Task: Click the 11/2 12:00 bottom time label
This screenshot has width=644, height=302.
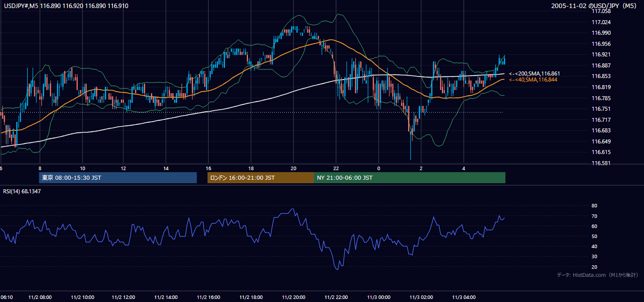Action: pos(124,297)
